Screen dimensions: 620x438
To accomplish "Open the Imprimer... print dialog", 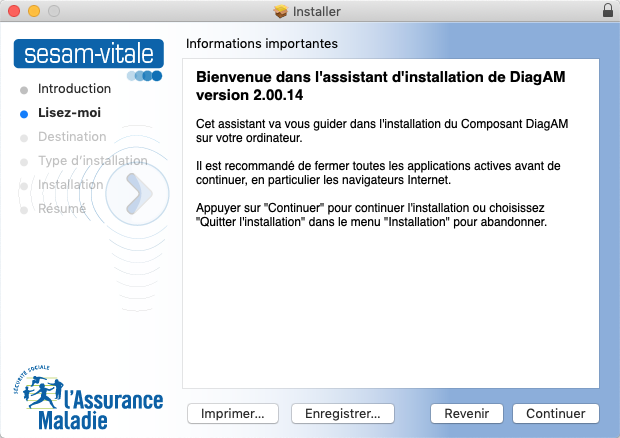I will click(x=232, y=413).
